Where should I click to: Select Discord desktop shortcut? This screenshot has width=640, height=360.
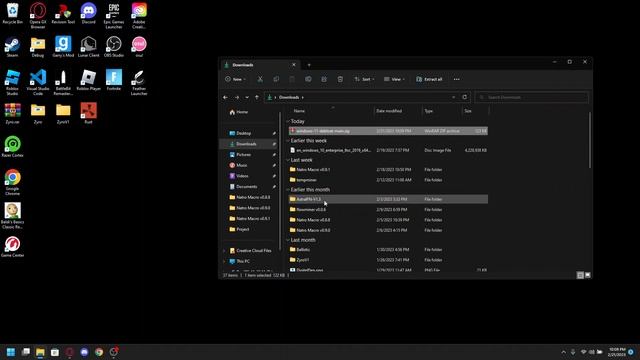89,13
